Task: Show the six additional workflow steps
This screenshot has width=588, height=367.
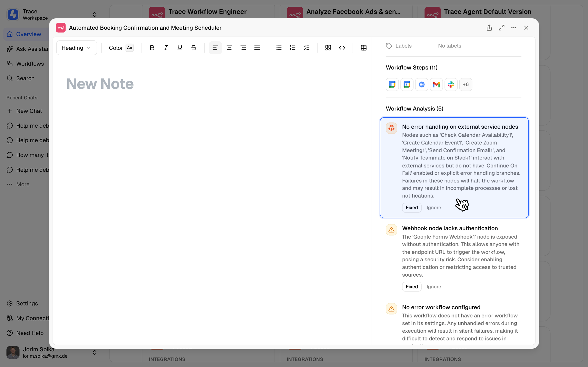Action: [x=466, y=84]
